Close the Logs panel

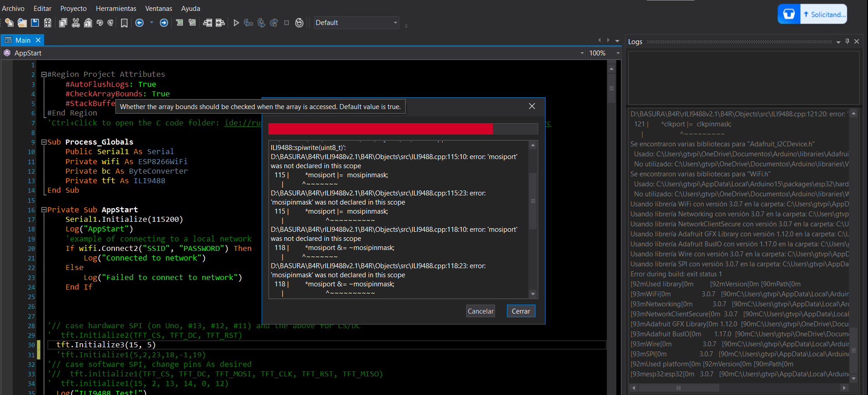tap(857, 41)
